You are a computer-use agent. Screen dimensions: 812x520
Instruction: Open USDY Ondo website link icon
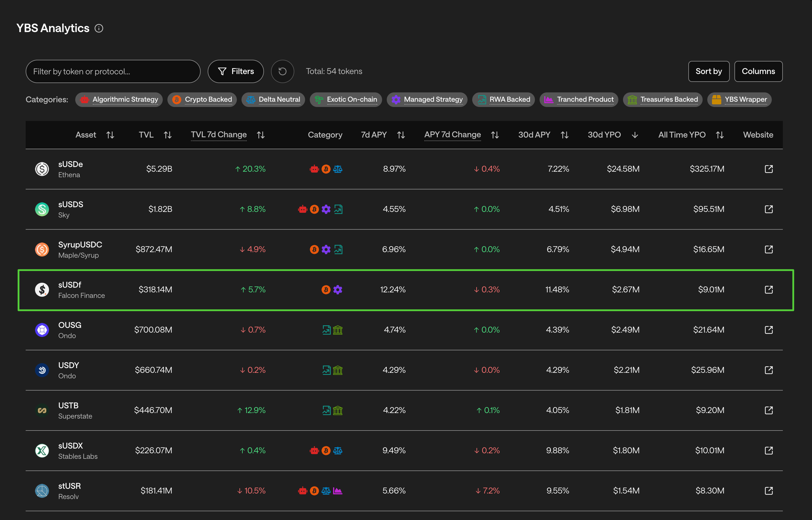(769, 370)
